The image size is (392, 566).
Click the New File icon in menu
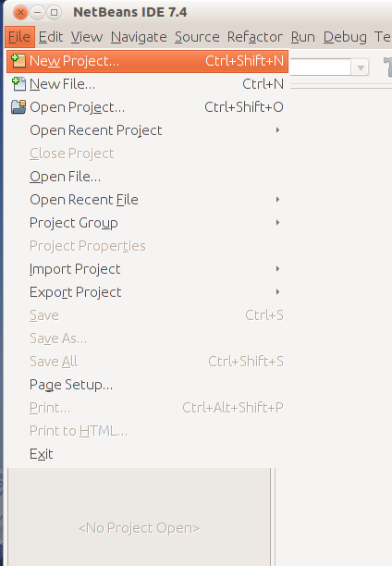pos(18,84)
